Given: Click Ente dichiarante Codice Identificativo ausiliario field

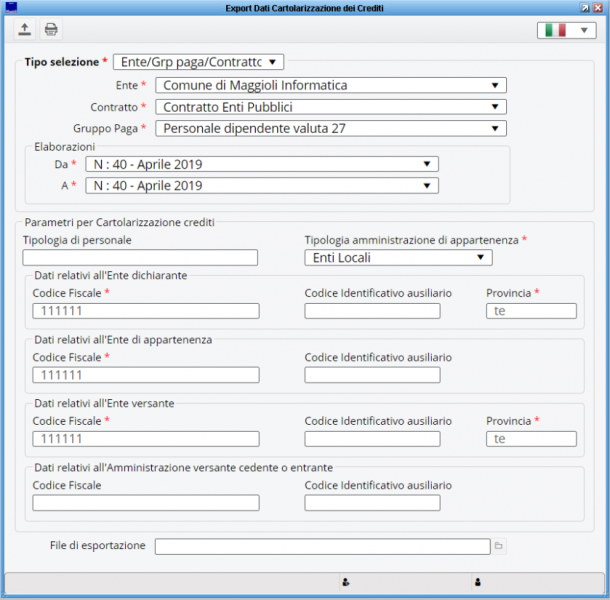Looking at the screenshot, I should (372, 311).
